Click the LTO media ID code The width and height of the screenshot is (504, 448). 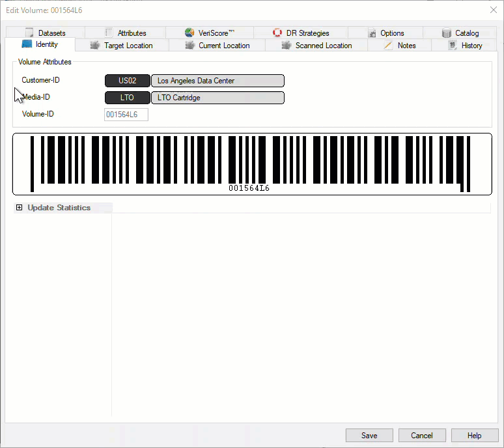127,98
